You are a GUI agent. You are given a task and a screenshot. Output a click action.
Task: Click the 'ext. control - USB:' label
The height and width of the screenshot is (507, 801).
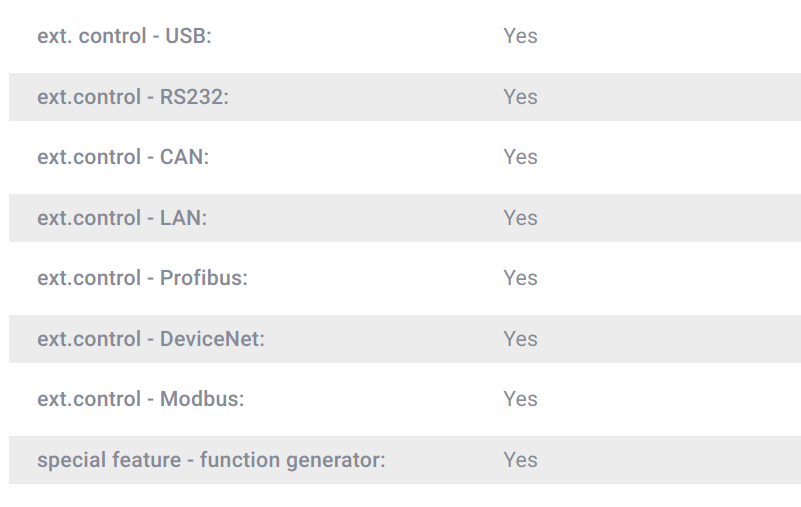coord(124,36)
